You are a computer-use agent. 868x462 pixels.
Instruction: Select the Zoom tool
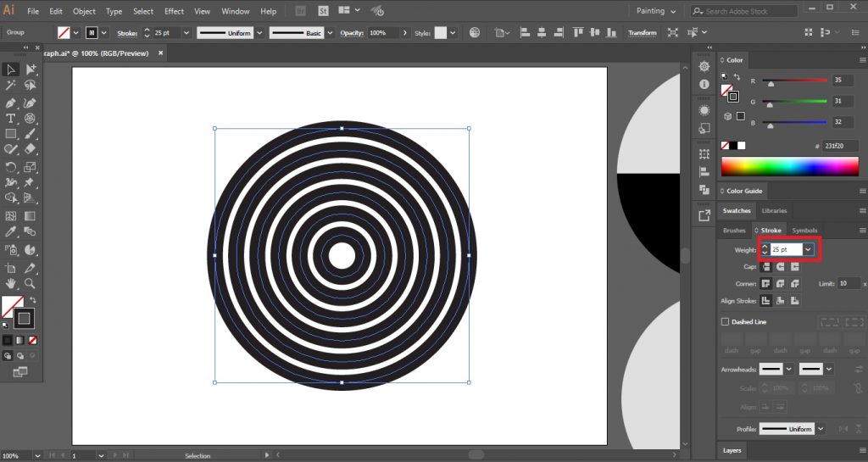pos(31,283)
